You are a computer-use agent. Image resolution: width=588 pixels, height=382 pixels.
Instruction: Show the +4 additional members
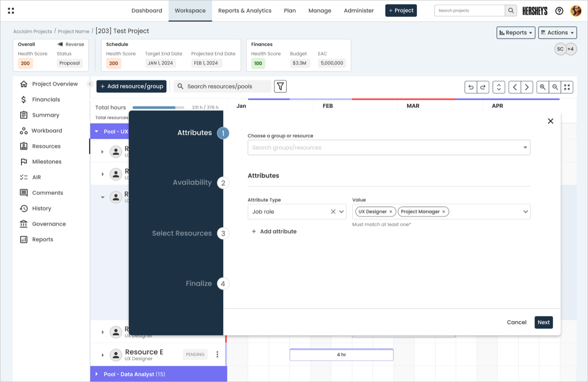[x=570, y=49]
